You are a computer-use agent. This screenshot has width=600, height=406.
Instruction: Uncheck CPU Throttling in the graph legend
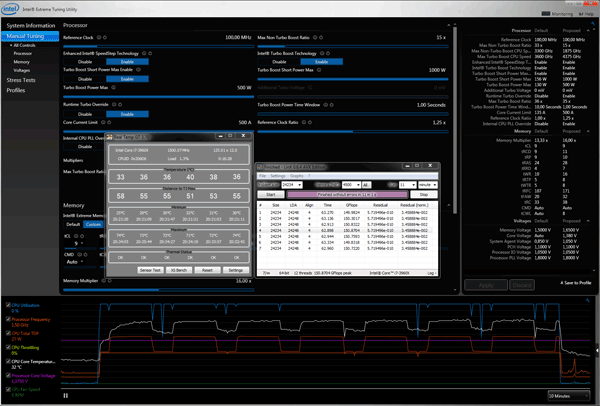pos(8,347)
